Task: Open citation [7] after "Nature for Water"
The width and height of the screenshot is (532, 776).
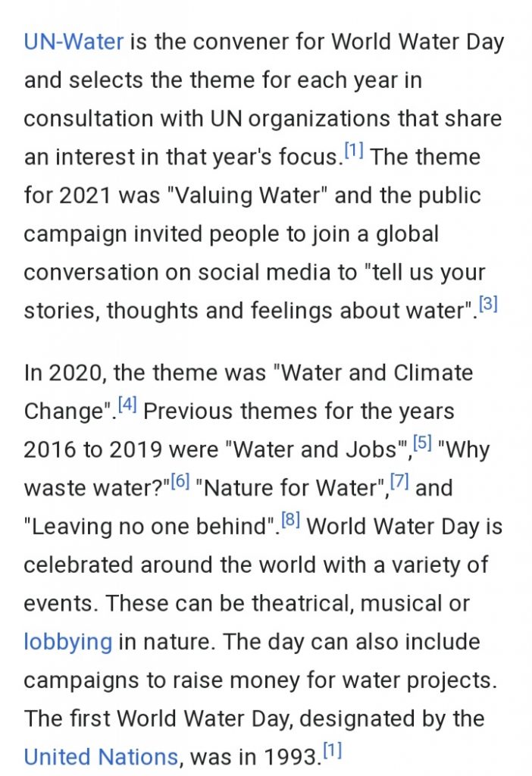Action: click(399, 482)
